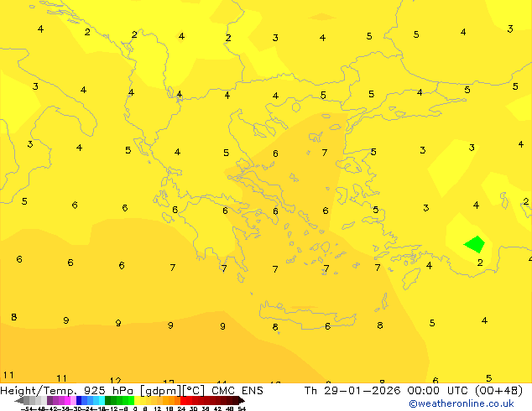The width and height of the screenshot is (532, 411).
Task: Click the '(00+48)' forecast hour text
Action: pos(498,391)
